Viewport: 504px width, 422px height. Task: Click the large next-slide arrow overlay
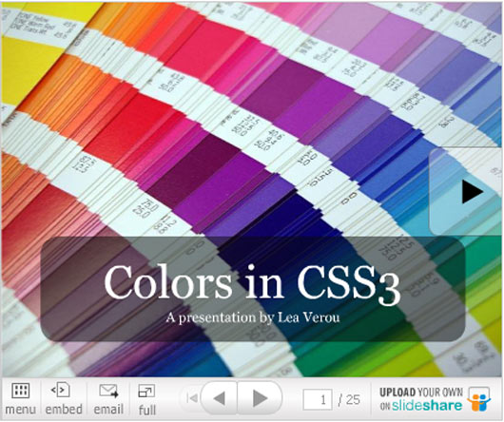pyautogui.click(x=466, y=192)
